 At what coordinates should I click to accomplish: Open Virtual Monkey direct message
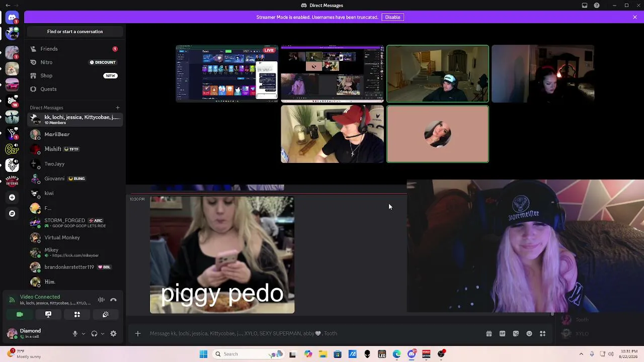coord(75,237)
